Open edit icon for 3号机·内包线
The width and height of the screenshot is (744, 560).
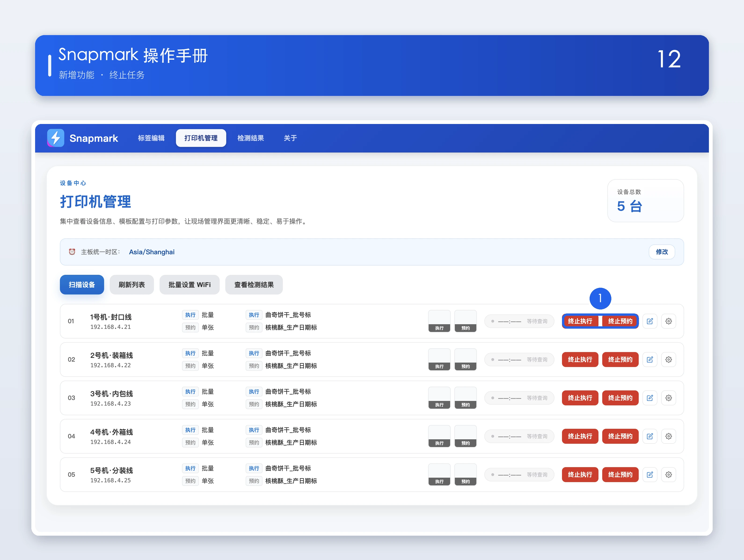click(x=650, y=398)
